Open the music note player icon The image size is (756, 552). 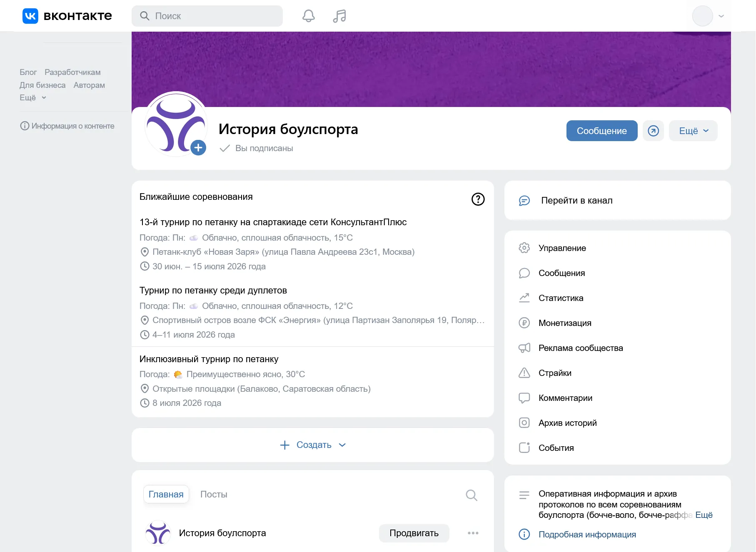point(339,16)
